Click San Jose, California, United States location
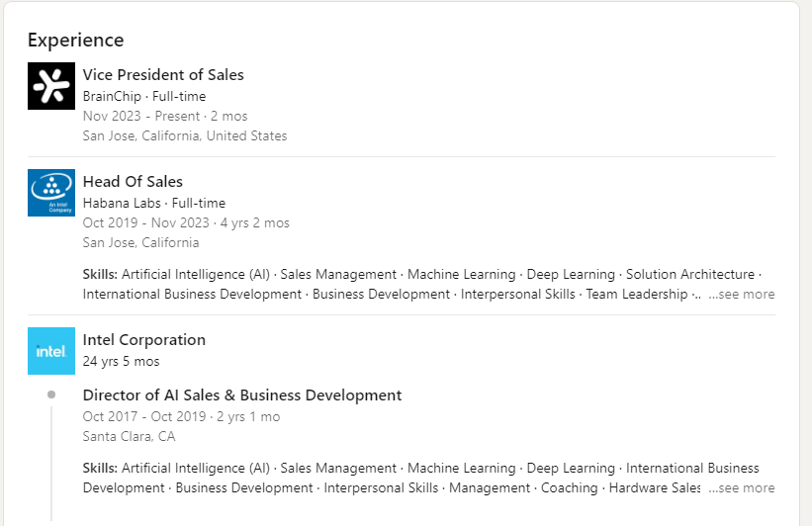The image size is (812, 526). pos(185,135)
